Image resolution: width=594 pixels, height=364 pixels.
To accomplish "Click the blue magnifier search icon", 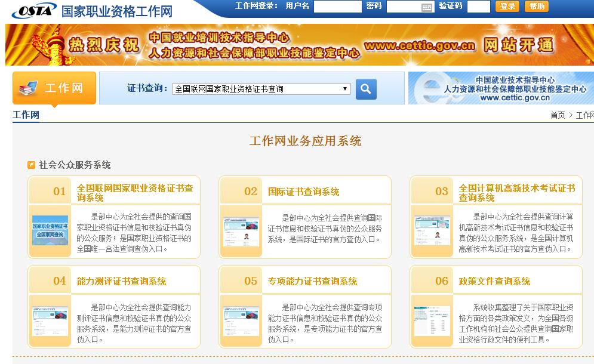I will pos(366,89).
